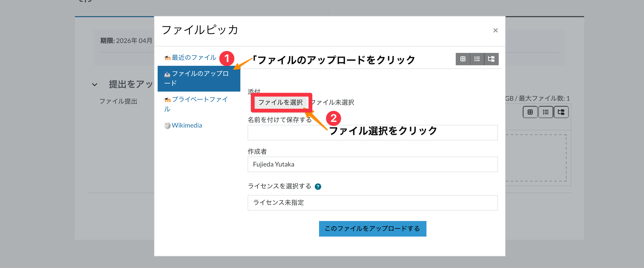Viewport: 644px width, 268px height.
Task: Click the 作成者 field containing Fujieda Yutaka
Action: tap(372, 164)
